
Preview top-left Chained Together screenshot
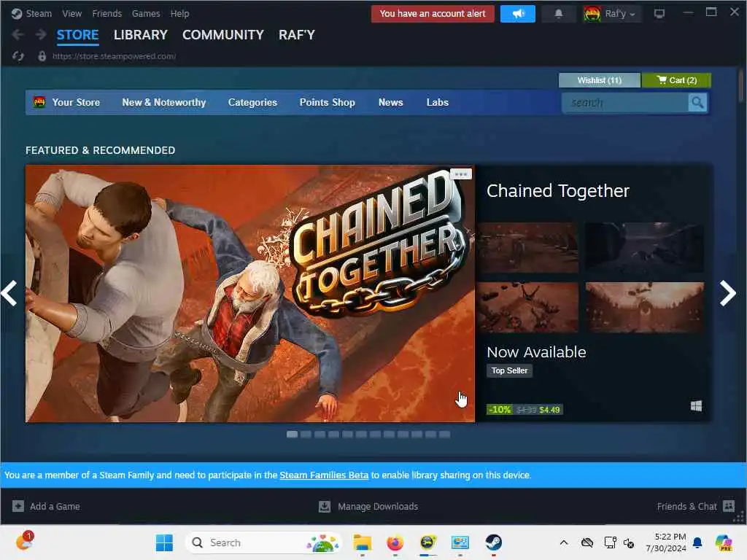tap(528, 248)
